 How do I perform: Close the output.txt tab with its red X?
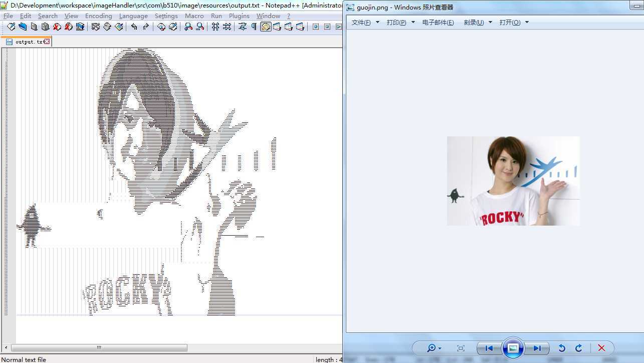(x=47, y=42)
